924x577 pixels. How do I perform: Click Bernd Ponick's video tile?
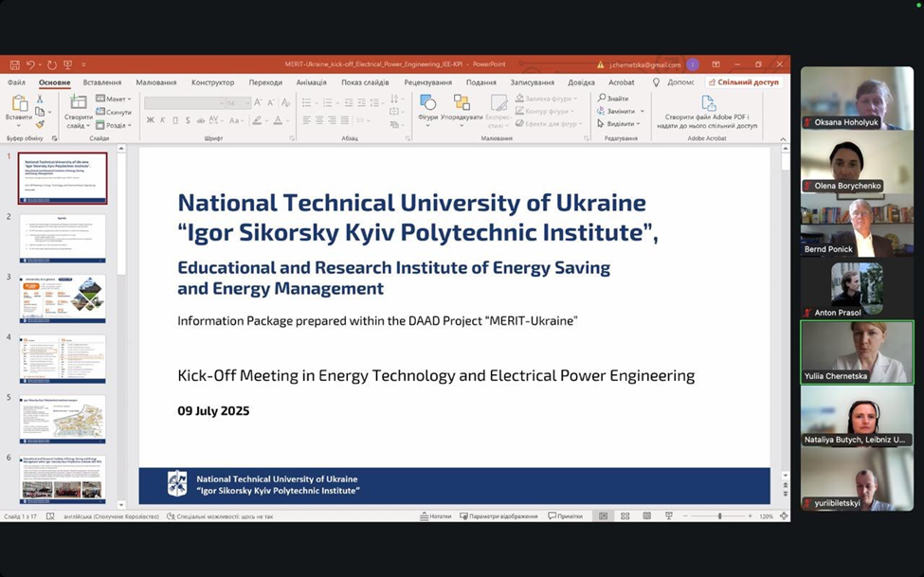857,225
